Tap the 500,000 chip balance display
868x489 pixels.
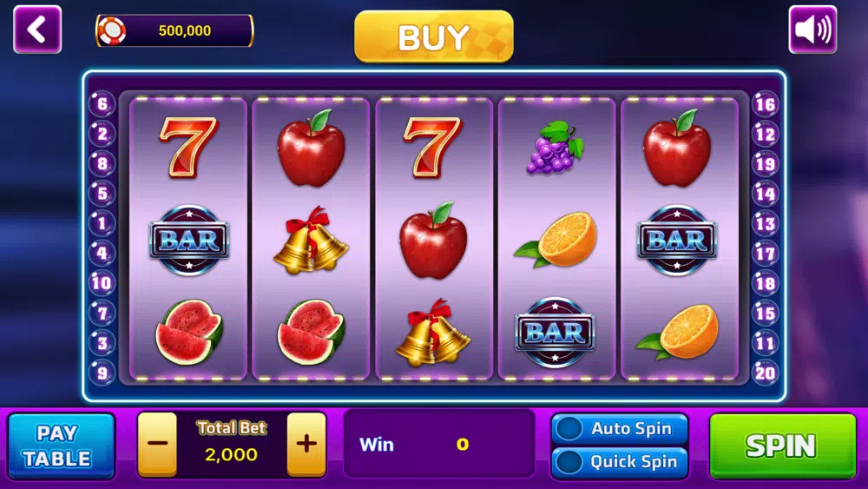point(175,30)
